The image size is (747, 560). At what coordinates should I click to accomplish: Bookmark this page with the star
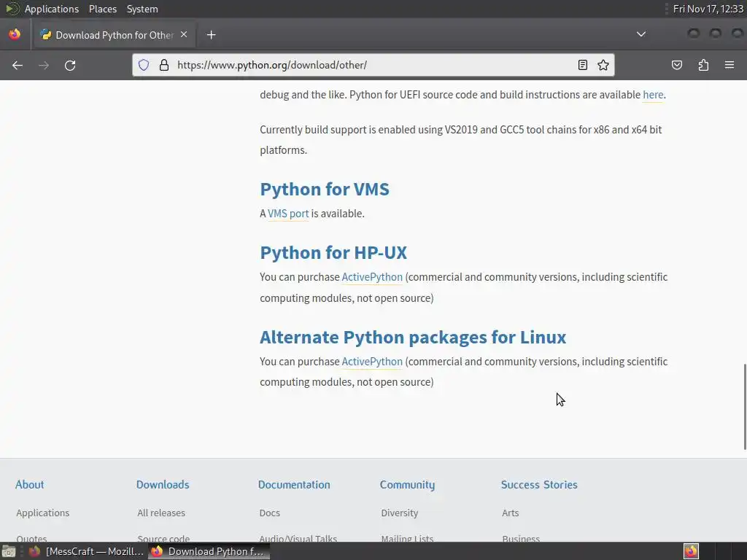603,65
